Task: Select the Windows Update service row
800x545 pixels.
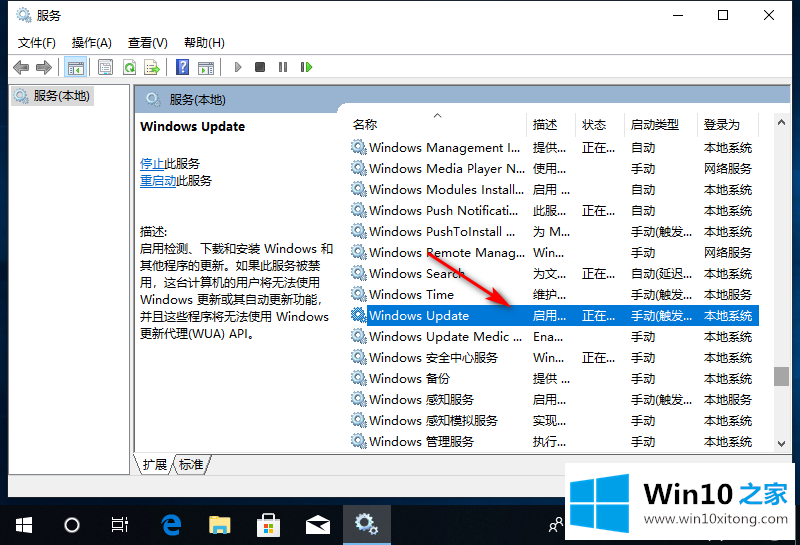Action: 555,315
